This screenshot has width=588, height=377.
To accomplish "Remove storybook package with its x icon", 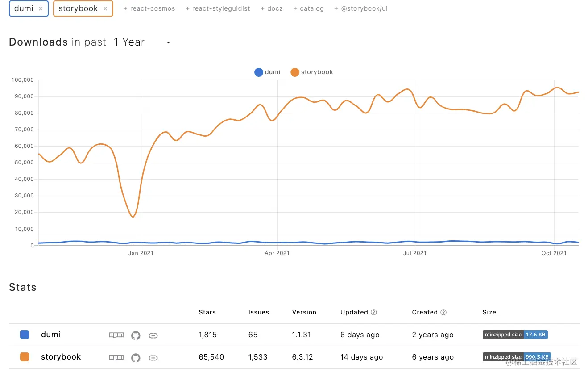I will click(x=105, y=8).
